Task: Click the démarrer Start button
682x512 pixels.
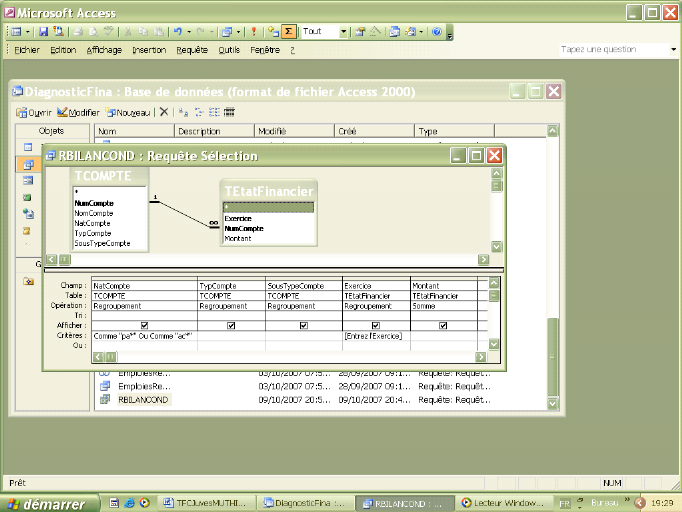Action: click(x=46, y=503)
